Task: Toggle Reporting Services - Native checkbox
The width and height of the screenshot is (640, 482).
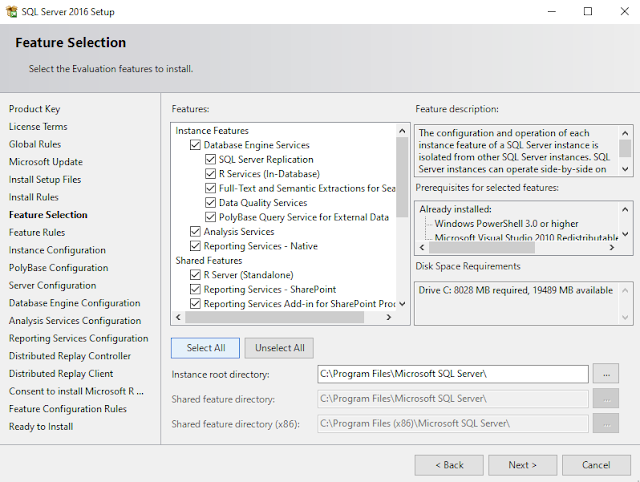Action: [195, 246]
